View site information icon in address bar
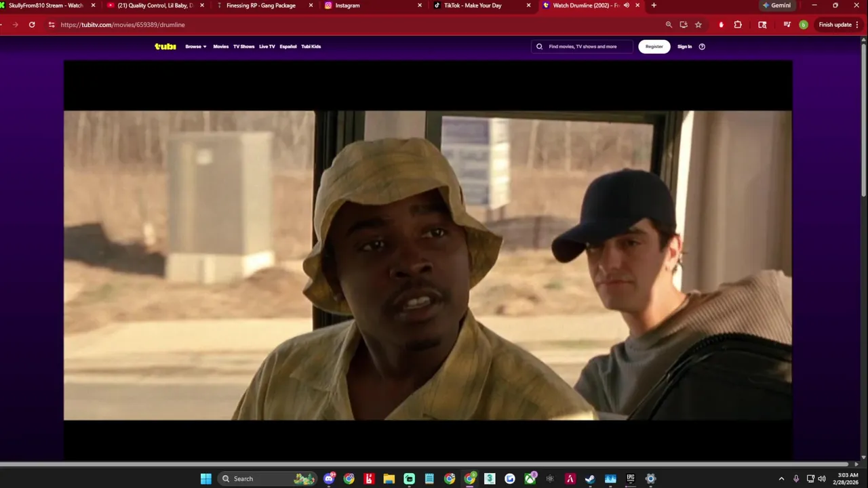Image resolution: width=868 pixels, height=488 pixels. [x=52, y=24]
